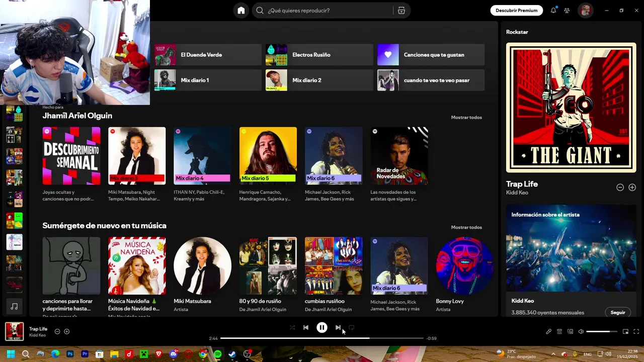Screen dimensions: 644x362
Task: Click plus icon in the Rockstar side panel
Action: click(x=632, y=188)
